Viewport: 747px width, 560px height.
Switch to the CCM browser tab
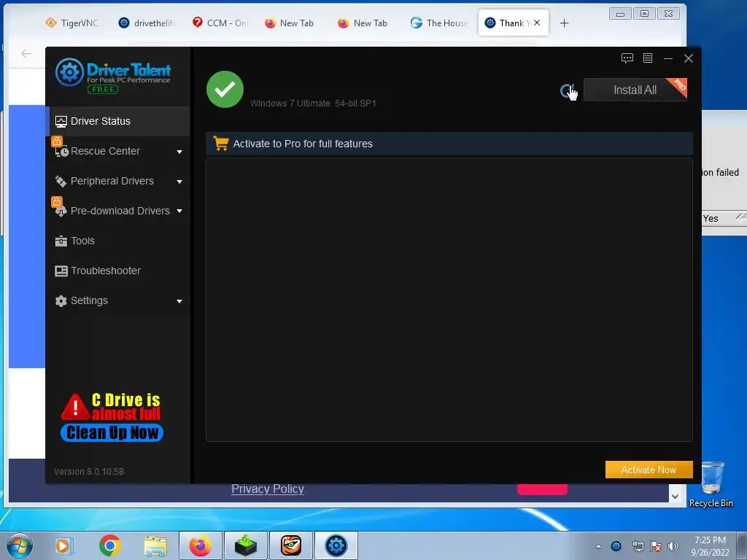click(220, 23)
